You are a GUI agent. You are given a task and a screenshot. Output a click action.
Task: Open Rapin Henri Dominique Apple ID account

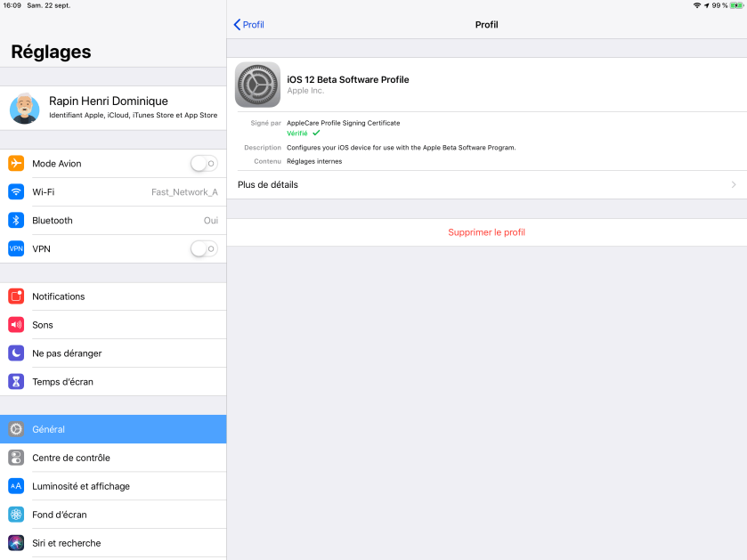coord(113,108)
